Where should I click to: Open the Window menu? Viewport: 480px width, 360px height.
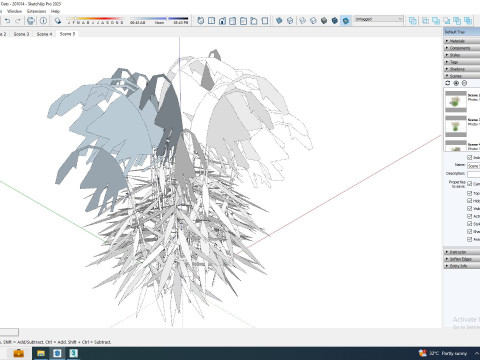tap(14, 11)
